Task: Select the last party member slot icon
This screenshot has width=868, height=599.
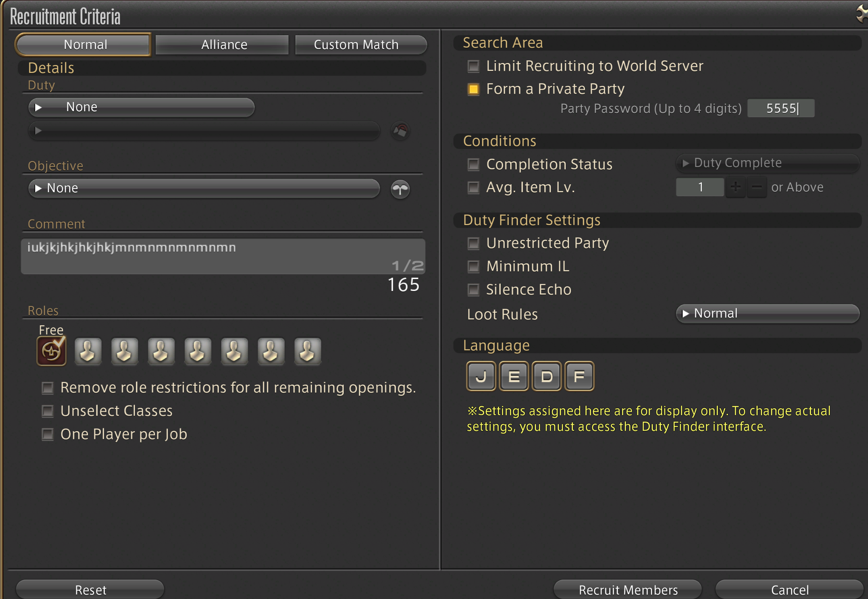Action: pos(308,351)
